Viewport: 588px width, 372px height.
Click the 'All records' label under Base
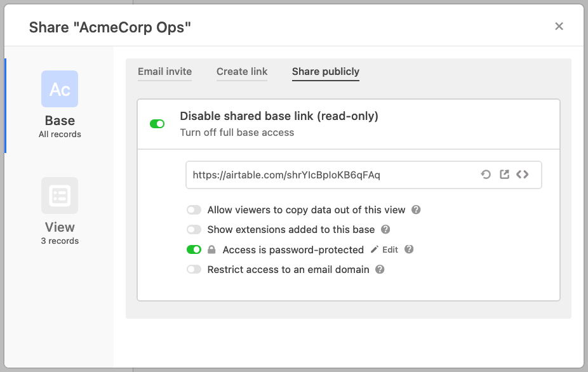(60, 134)
